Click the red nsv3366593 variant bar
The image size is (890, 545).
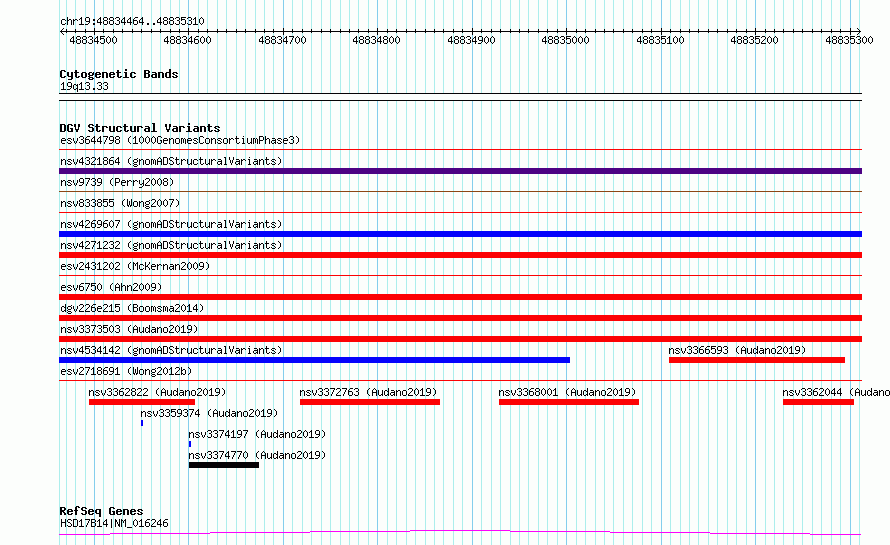point(757,360)
